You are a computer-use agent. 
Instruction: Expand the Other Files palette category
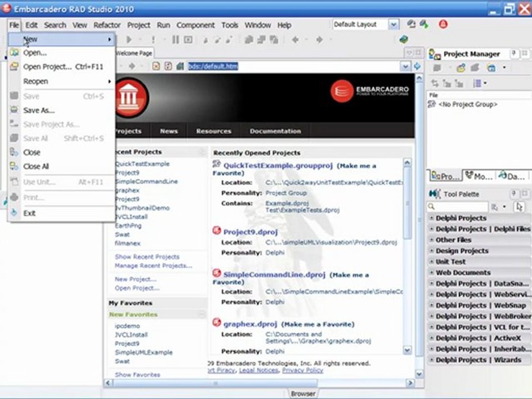[432, 239]
